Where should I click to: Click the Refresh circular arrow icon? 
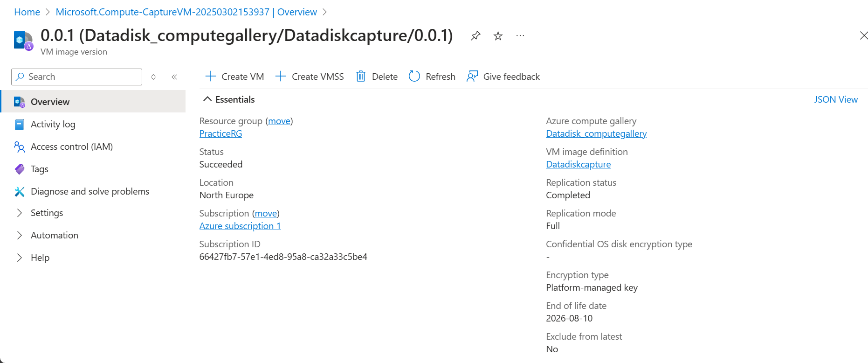(414, 77)
